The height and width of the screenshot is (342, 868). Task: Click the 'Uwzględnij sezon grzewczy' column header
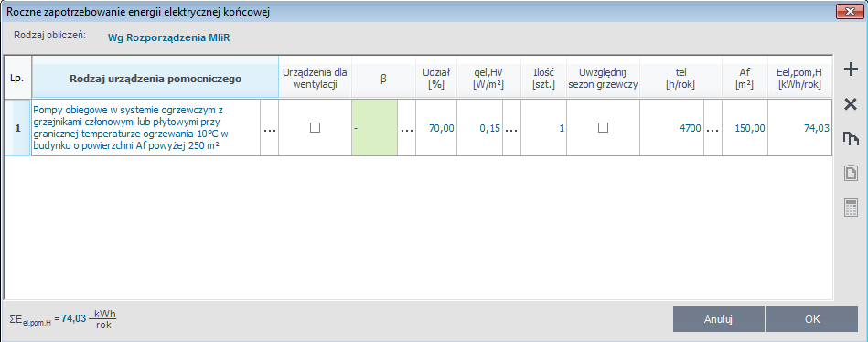[x=603, y=78]
